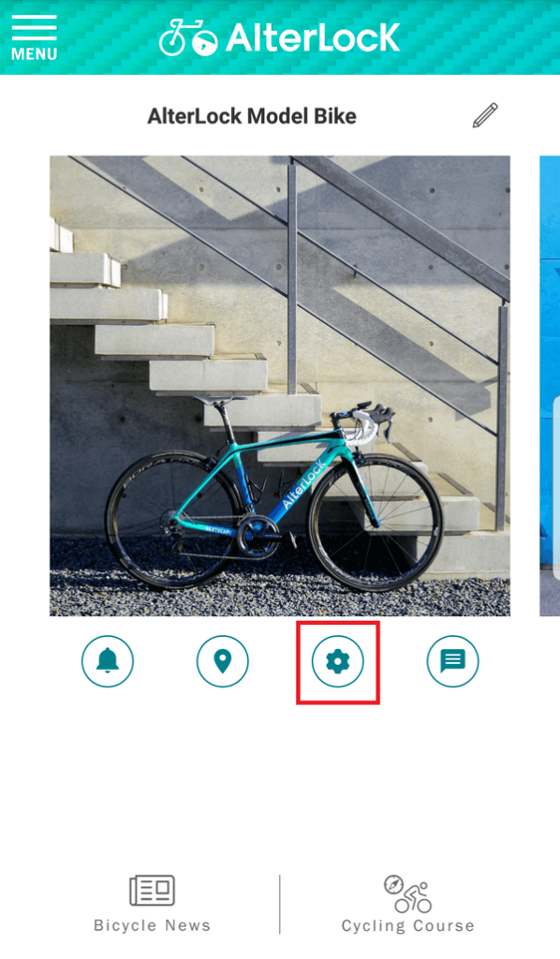Open notifications via the bell icon
The height and width of the screenshot is (959, 560).
click(108, 662)
